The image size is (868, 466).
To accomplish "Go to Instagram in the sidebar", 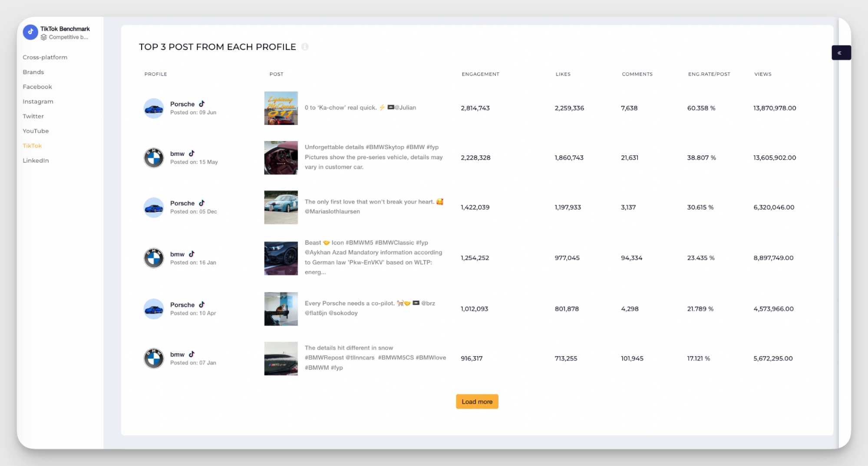I will point(38,102).
